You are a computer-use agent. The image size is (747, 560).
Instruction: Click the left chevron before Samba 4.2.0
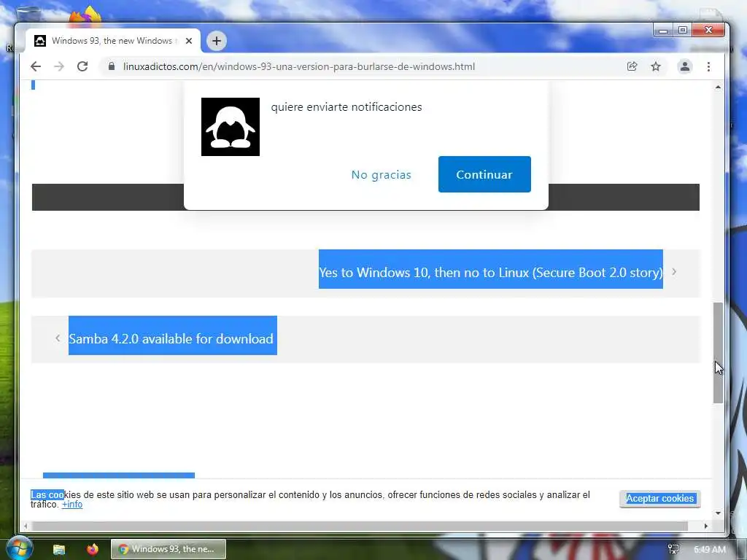[58, 338]
